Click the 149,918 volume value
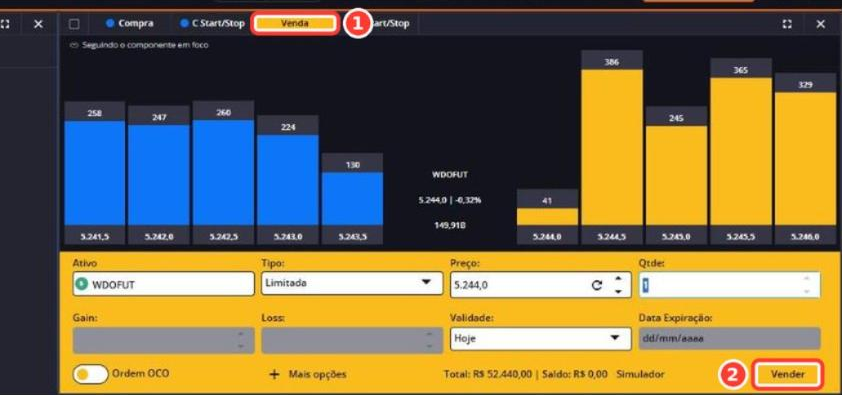Image resolution: width=842 pixels, height=395 pixels. click(450, 225)
